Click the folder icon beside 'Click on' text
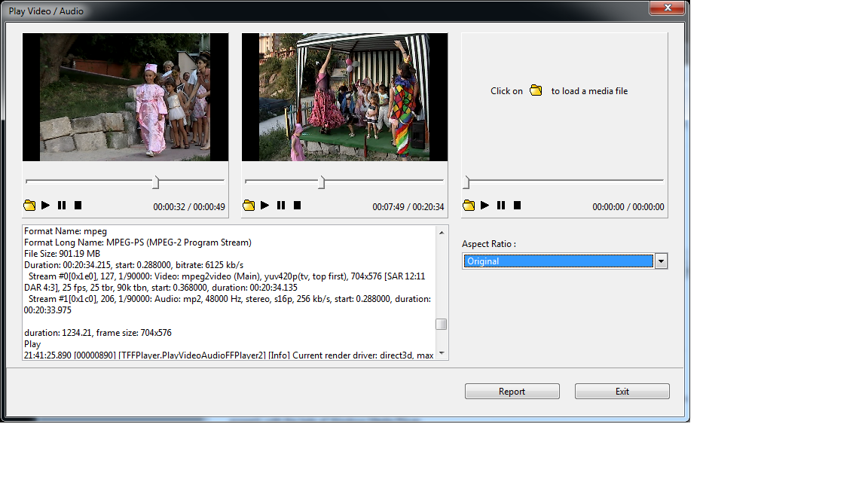Viewport: 868px width, 488px height. click(536, 90)
